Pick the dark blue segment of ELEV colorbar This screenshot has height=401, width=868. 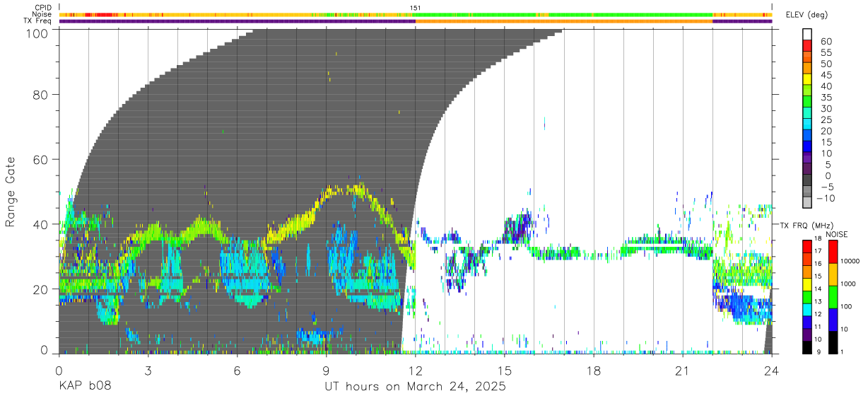pyautogui.click(x=807, y=147)
